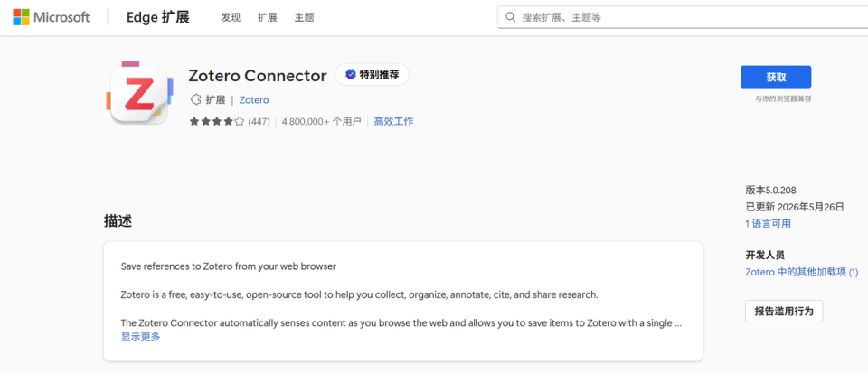Click the search magnifier icon
This screenshot has height=373, width=868.
point(510,17)
